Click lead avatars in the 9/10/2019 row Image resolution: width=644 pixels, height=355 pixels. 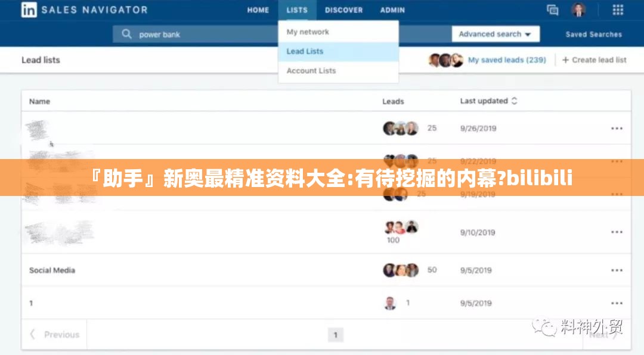(x=401, y=226)
